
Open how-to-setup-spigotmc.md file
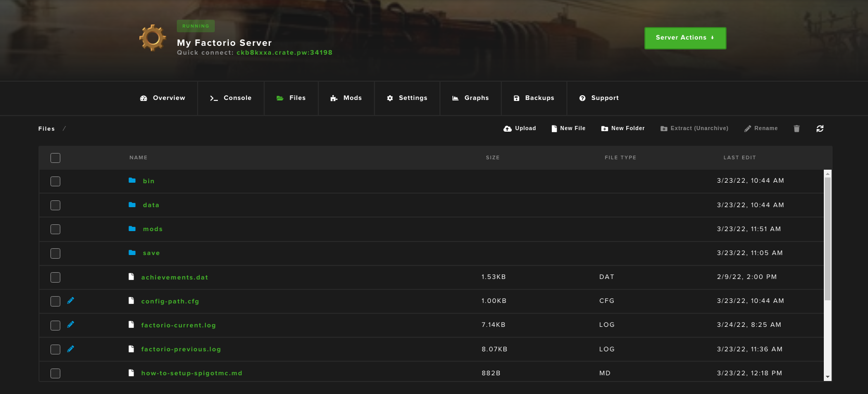192,373
